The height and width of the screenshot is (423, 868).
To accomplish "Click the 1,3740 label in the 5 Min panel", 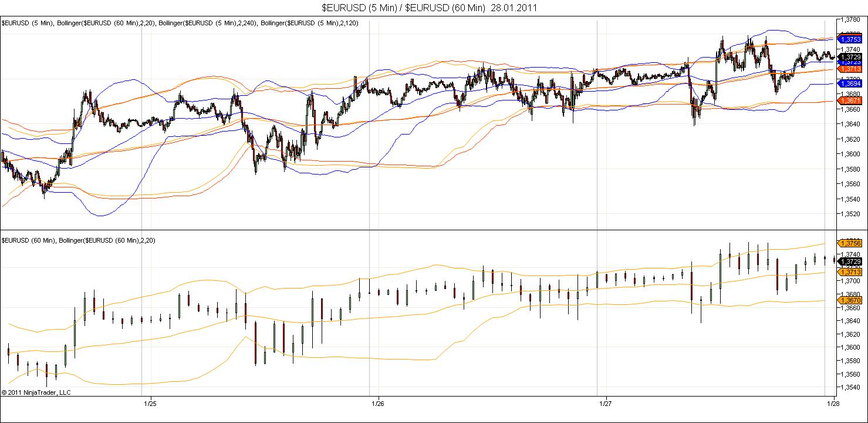I will [x=852, y=49].
